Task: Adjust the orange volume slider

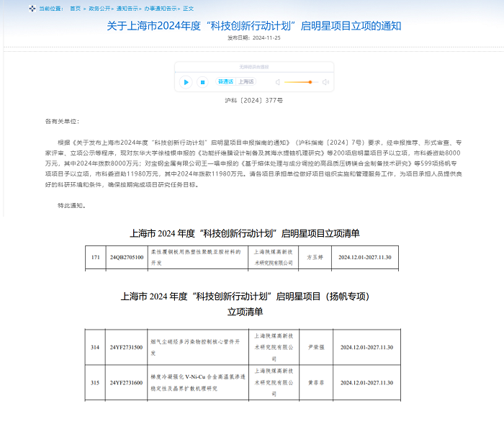Action: (310, 82)
